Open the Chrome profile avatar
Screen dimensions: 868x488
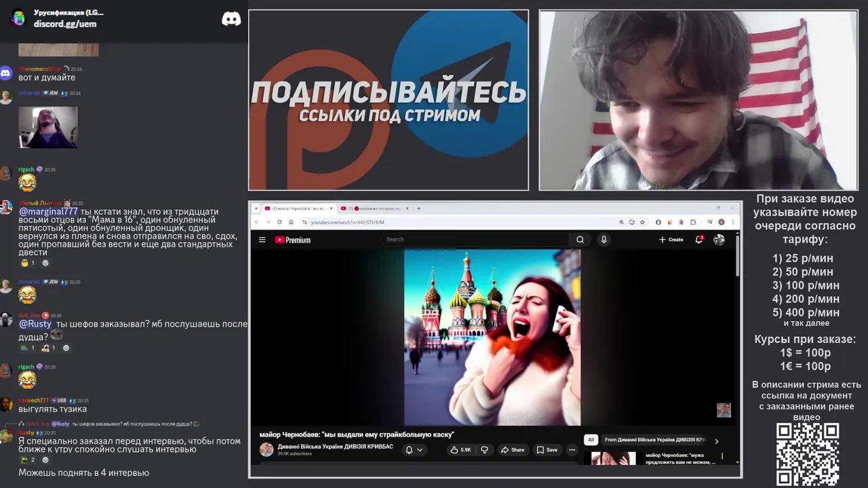(x=722, y=222)
